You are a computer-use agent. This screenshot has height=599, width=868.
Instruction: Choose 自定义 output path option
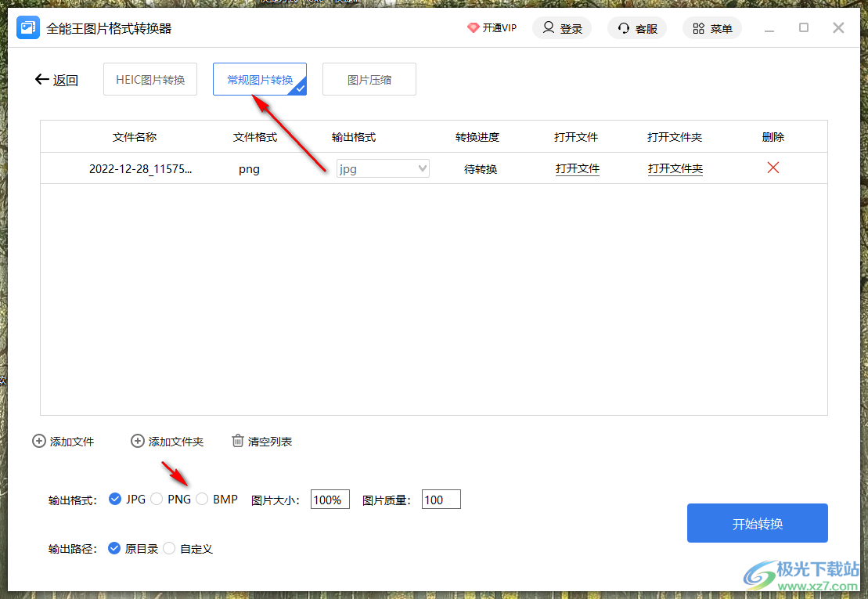point(169,548)
